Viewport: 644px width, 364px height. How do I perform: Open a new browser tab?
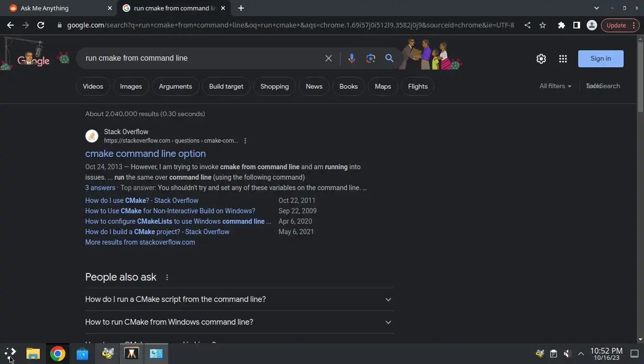pos(241,8)
